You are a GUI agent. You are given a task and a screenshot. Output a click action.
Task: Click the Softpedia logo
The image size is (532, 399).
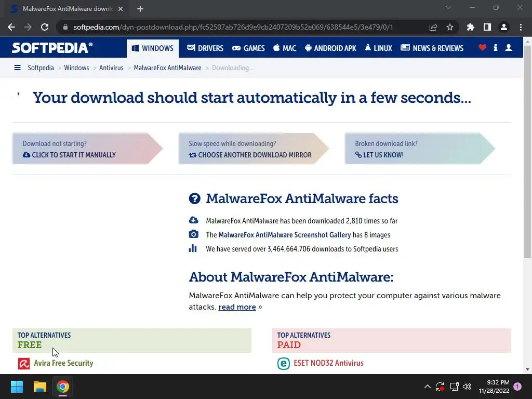[x=52, y=48]
